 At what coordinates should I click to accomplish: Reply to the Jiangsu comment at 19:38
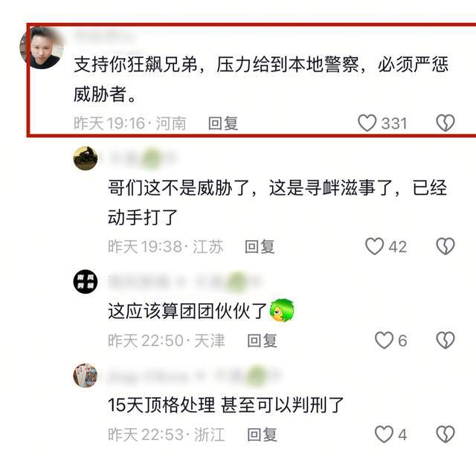pyautogui.click(x=260, y=247)
